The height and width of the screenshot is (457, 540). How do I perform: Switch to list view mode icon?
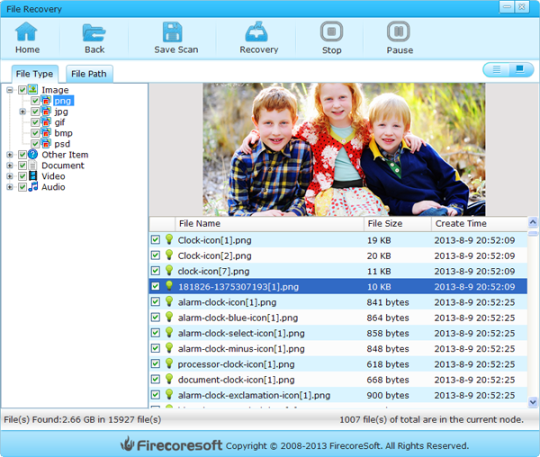(497, 70)
